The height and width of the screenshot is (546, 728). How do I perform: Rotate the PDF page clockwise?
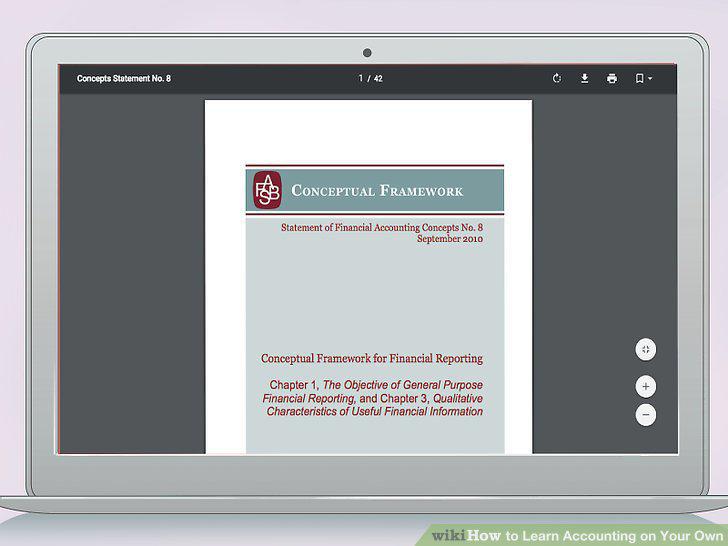[x=557, y=78]
